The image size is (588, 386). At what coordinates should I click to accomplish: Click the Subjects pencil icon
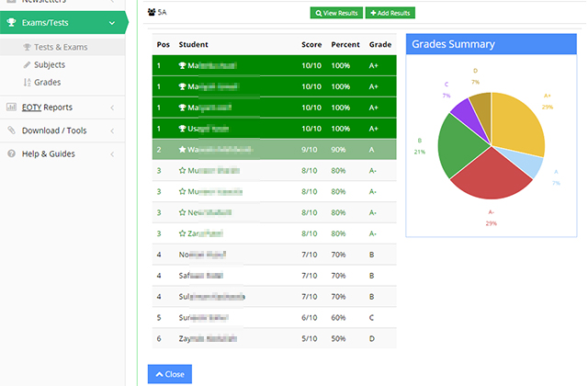[27, 65]
